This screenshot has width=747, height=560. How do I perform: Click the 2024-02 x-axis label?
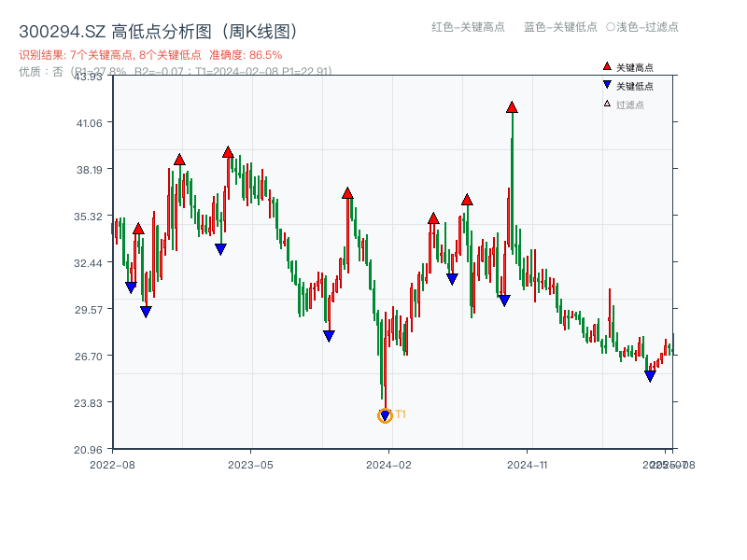[x=388, y=465]
